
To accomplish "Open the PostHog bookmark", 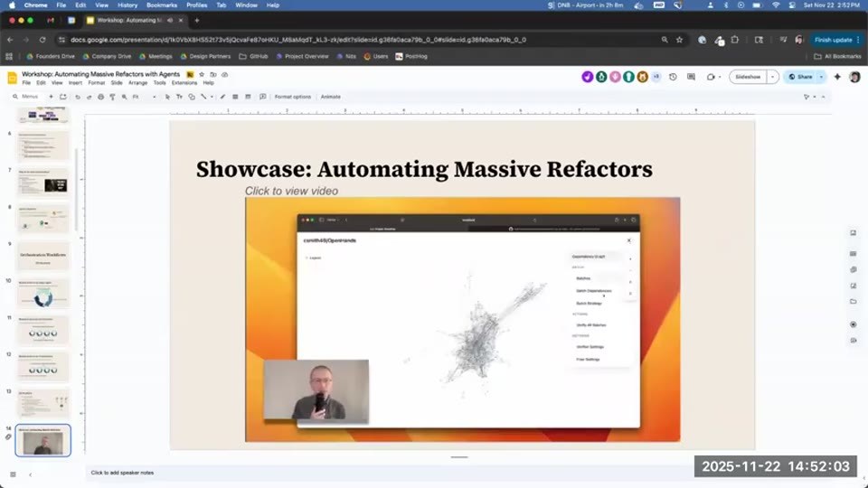I will coord(411,56).
